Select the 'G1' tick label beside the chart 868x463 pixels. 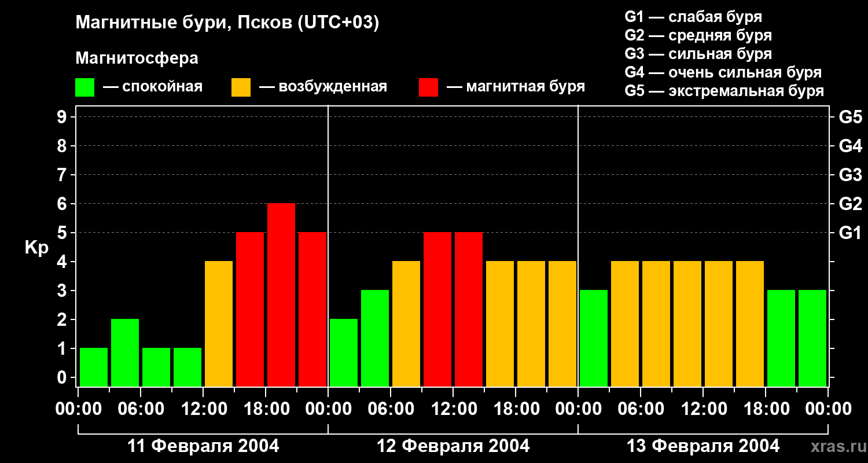pos(850,233)
